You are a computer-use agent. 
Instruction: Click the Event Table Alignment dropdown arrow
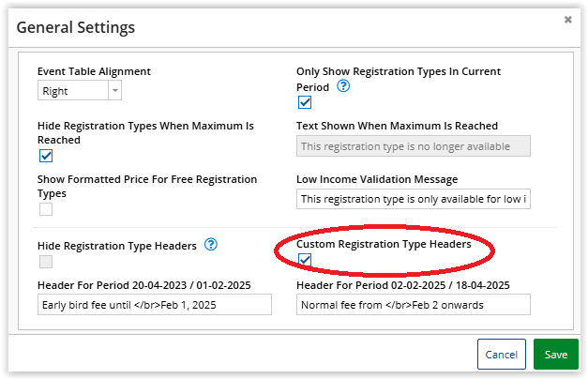click(114, 90)
